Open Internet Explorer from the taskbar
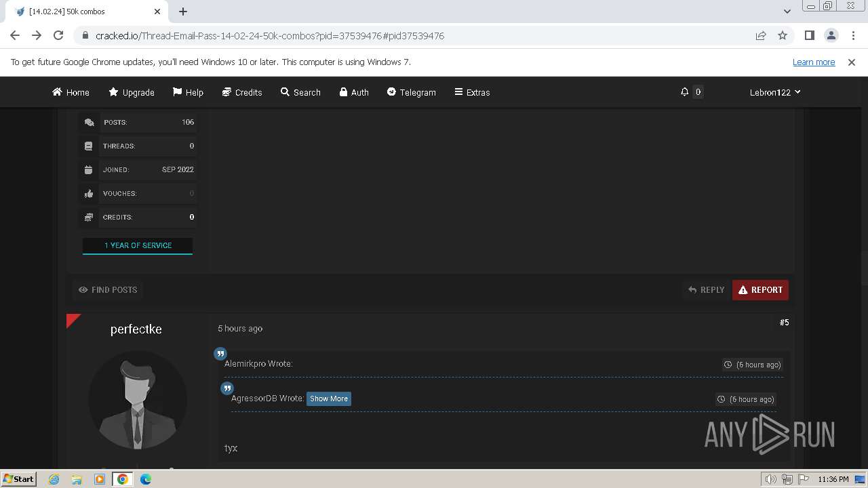 tap(54, 479)
